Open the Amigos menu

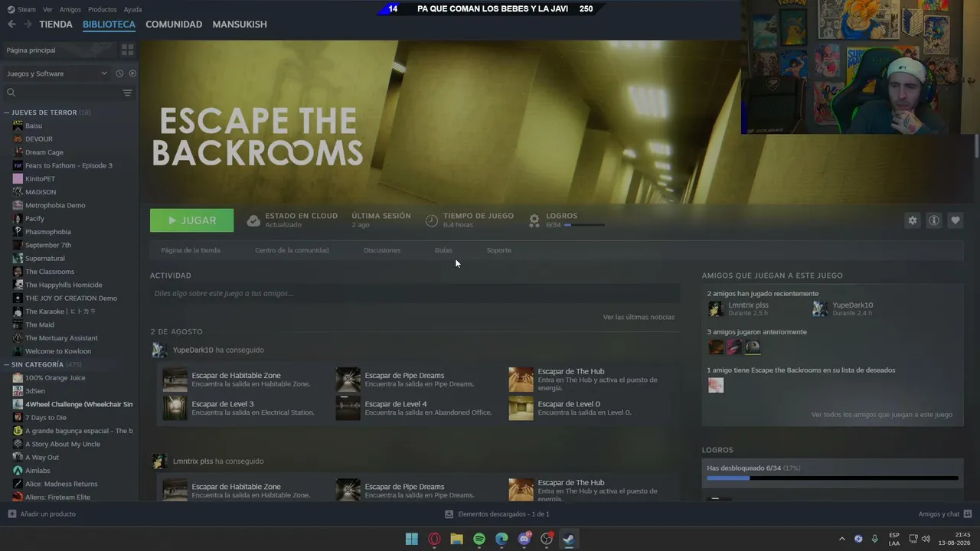[70, 9]
